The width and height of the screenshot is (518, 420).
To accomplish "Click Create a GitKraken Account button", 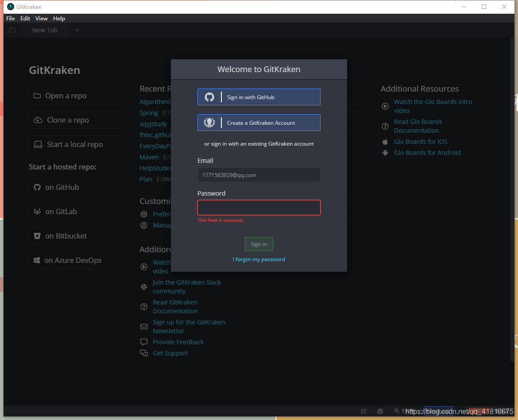I will pos(259,123).
